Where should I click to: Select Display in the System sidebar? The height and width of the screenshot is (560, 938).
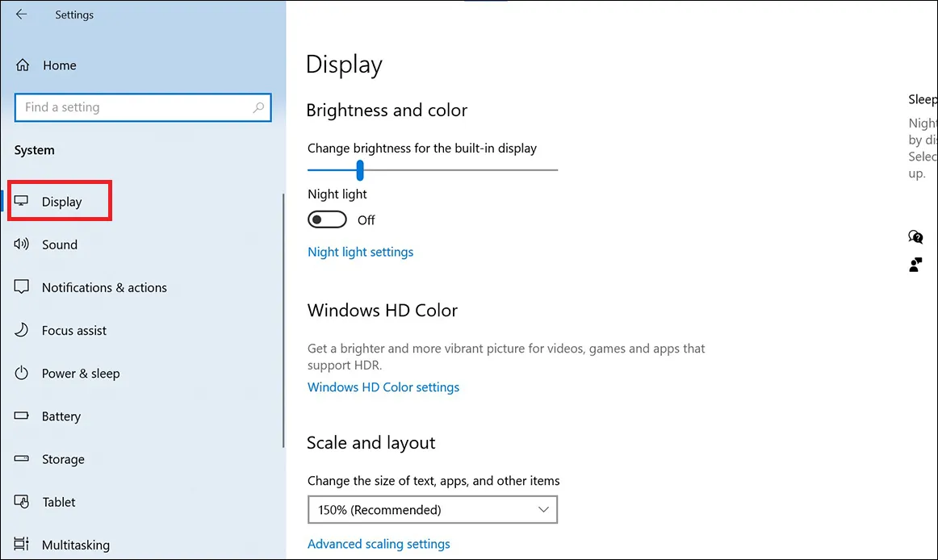click(x=60, y=200)
